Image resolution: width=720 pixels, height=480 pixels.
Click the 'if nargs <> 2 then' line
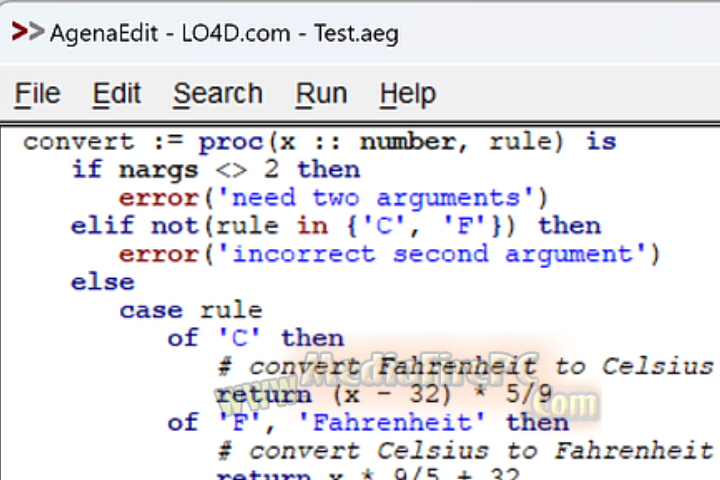(x=216, y=170)
